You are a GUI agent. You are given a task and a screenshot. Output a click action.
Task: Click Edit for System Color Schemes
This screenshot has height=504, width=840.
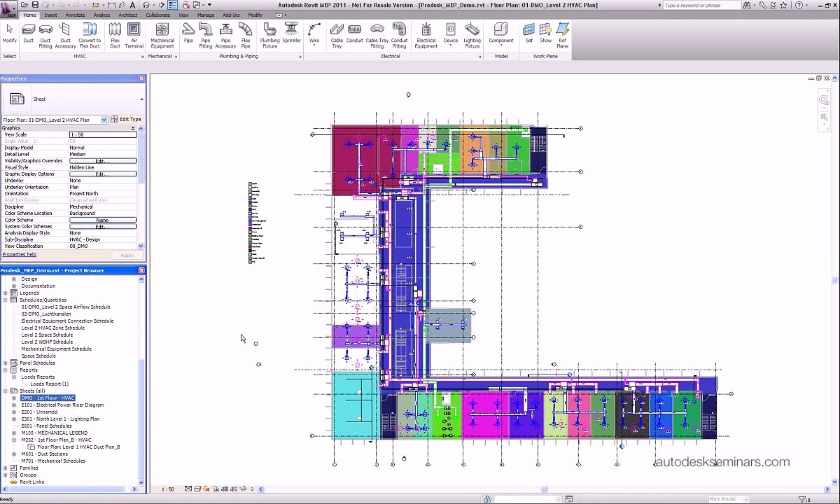(x=103, y=227)
